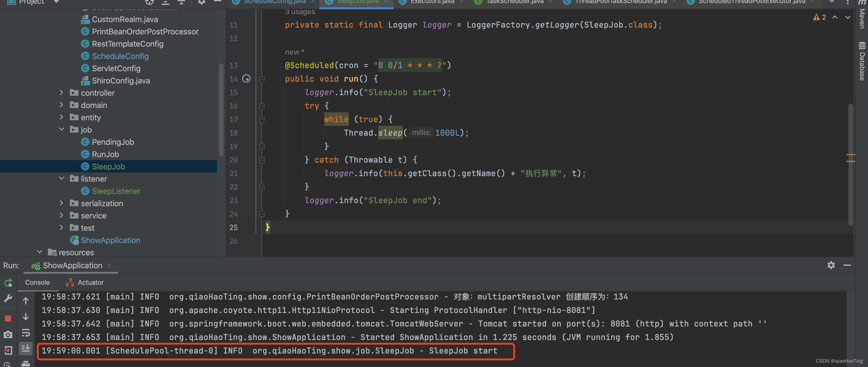Click the gutter run icon beside line 14

[246, 79]
